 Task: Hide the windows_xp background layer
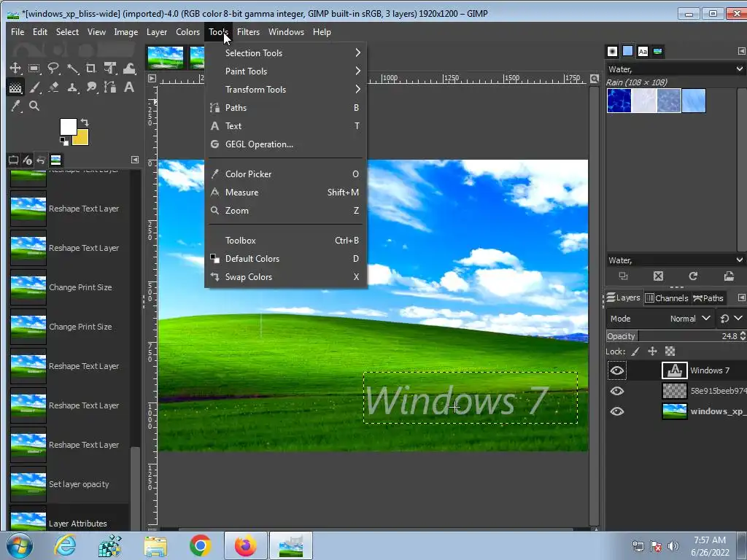pos(617,411)
